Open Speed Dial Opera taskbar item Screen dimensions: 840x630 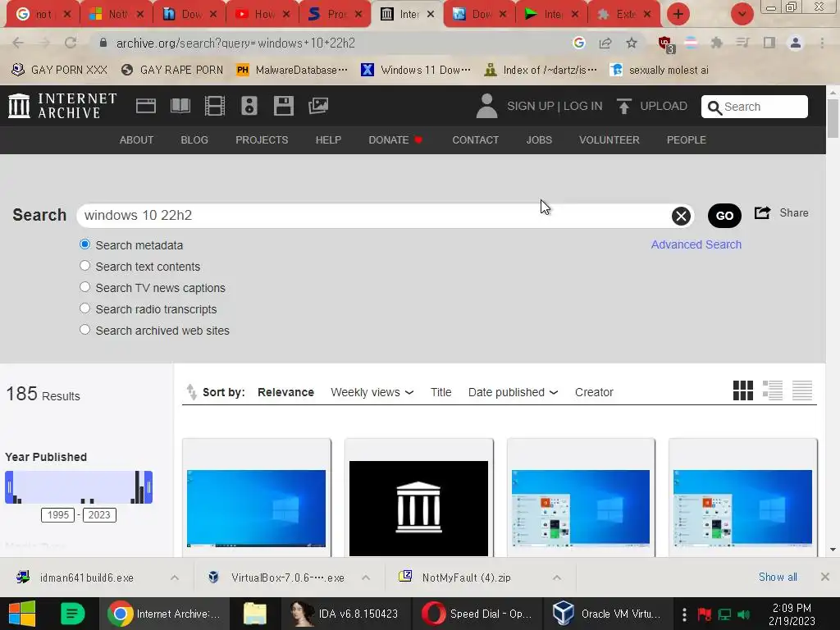478,614
